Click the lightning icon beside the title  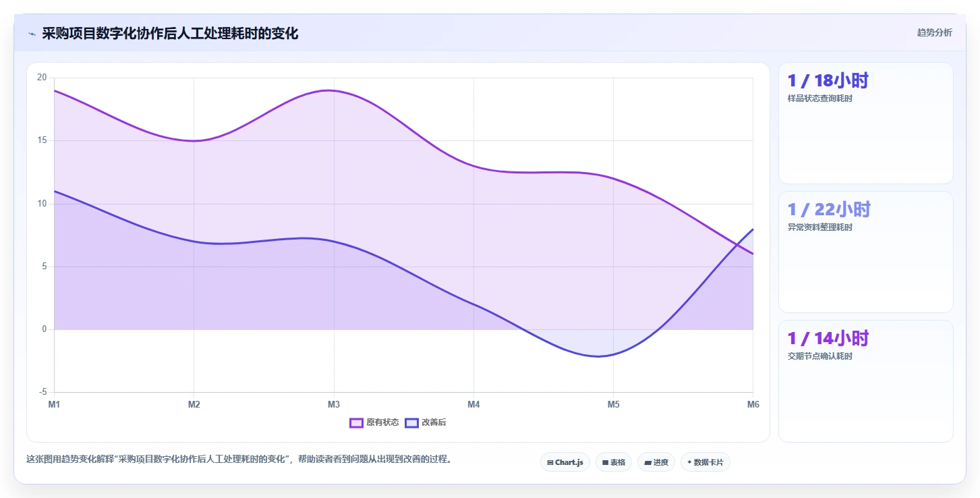(x=32, y=34)
